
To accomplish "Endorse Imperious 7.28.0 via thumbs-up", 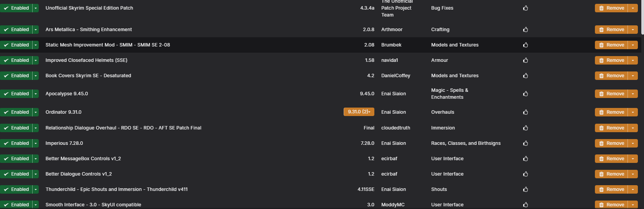I will tap(525, 143).
